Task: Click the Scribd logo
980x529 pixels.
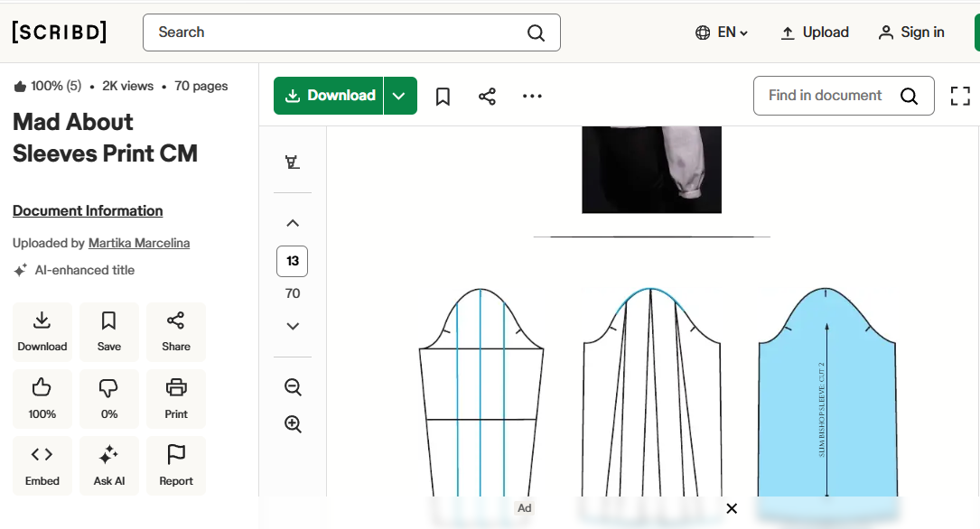Action: [60, 32]
